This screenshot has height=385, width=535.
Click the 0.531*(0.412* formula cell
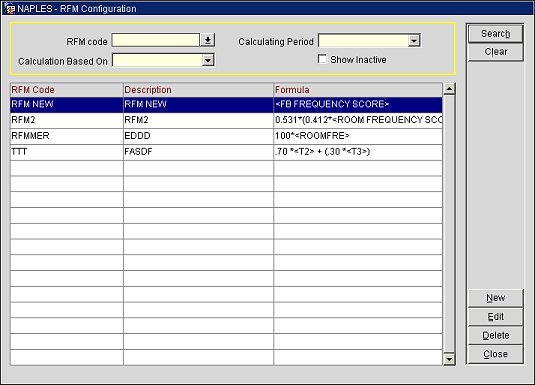pyautogui.click(x=358, y=120)
